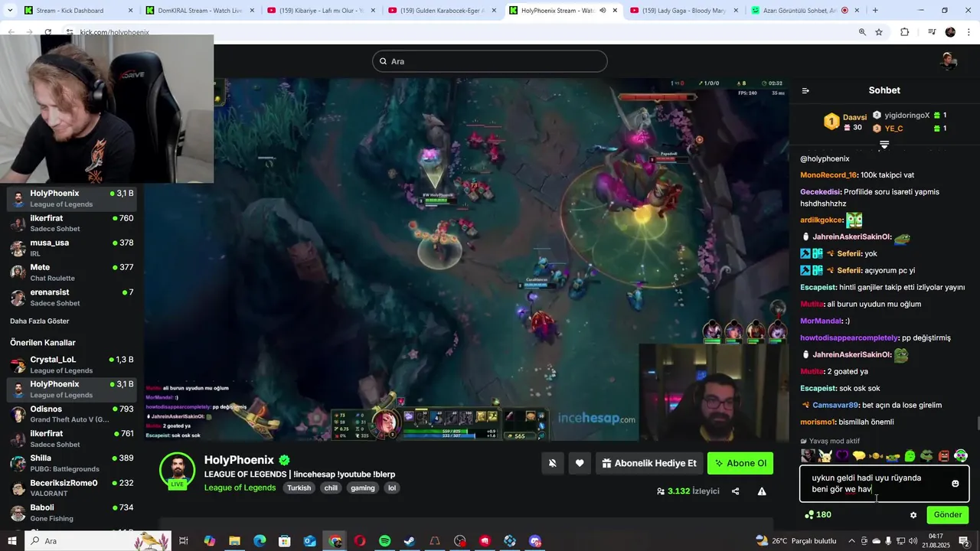This screenshot has height=551, width=980.
Task: Open musa_usa IRL channel
Action: (72, 248)
